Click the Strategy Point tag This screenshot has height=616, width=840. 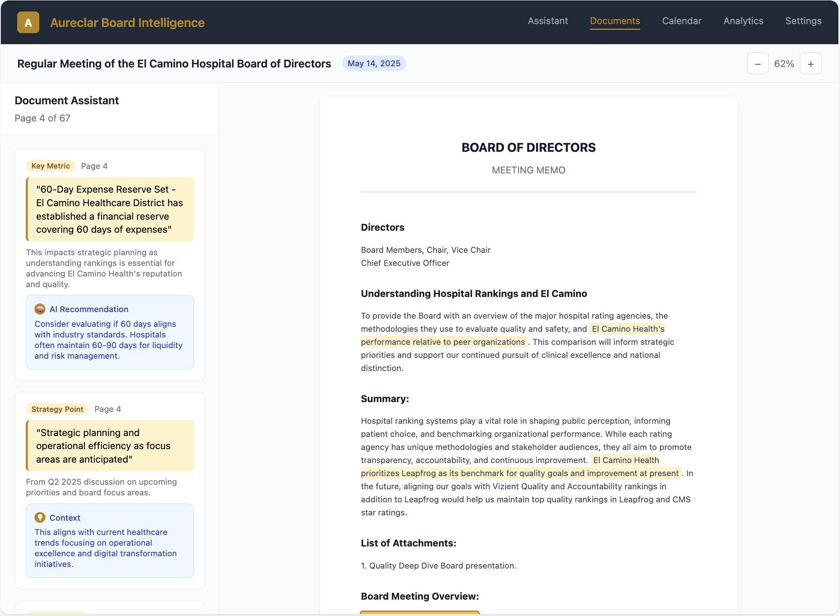pos(57,409)
